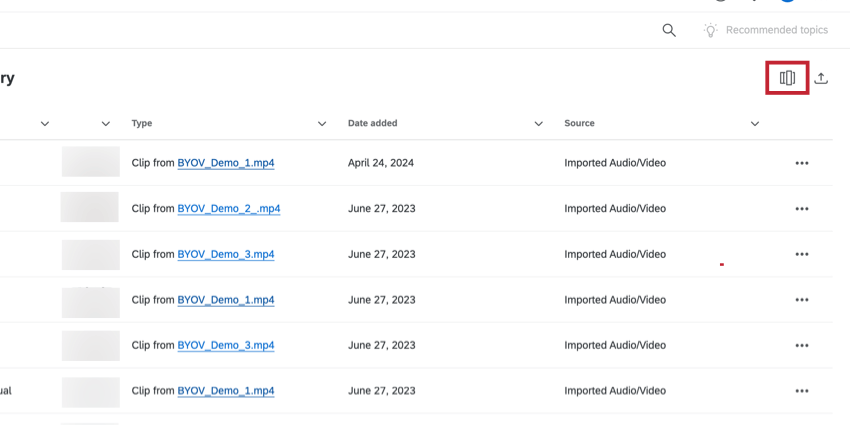The image size is (850, 425).
Task: Open more options for BYOV_Demo_2_.mp4 row
Action: click(x=801, y=209)
